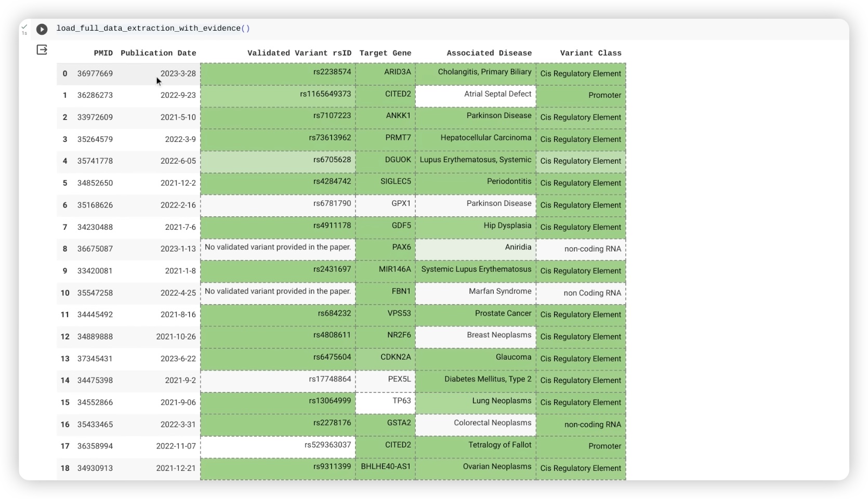This screenshot has height=499, width=868.
Task: Click the rs7107223 variant cell
Action: (x=278, y=118)
